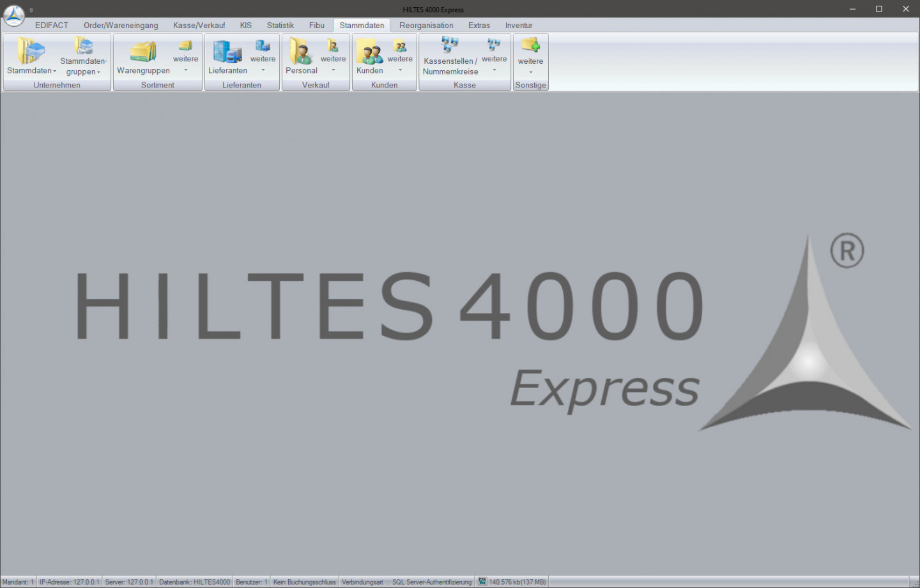
Task: Click the weitere icon in Verkauf group
Action: [333, 45]
